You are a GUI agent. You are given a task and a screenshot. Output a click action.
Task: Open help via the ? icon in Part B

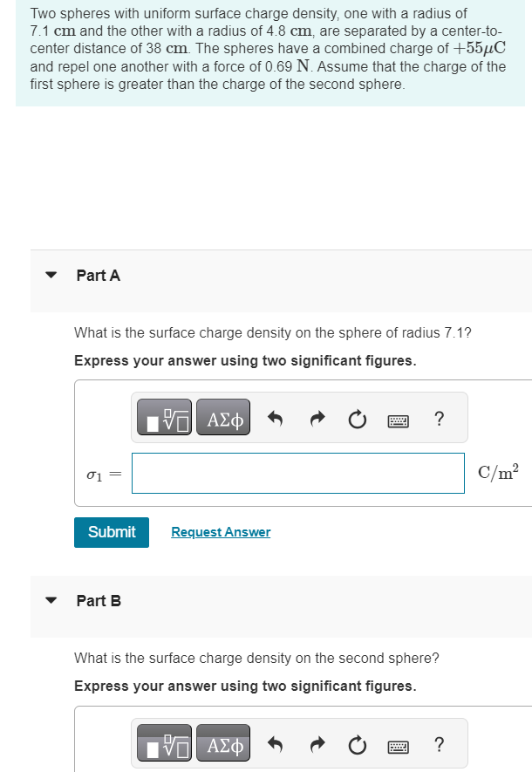pos(439,745)
